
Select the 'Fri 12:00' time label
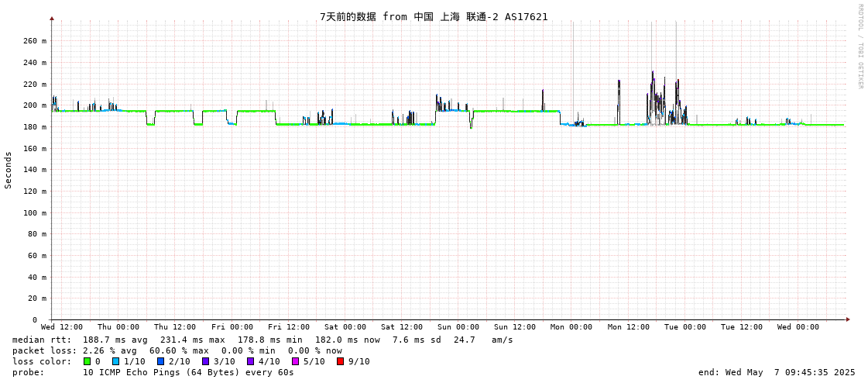289,327
